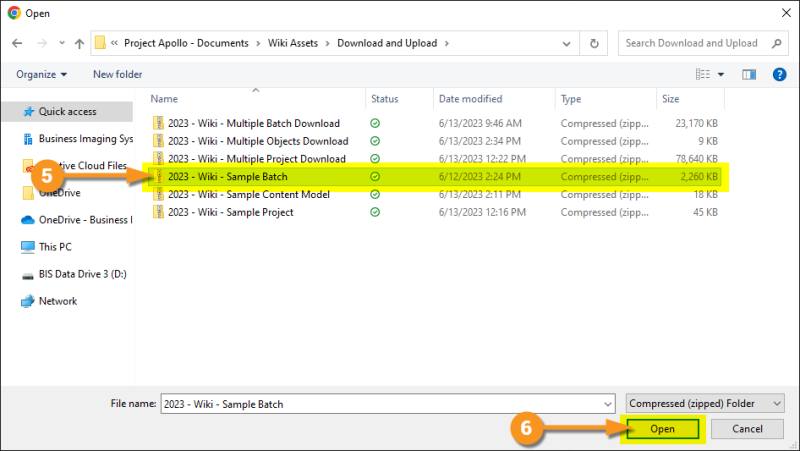Open Network in the navigation pane
Image resolution: width=800 pixels, height=451 pixels.
pos(57,301)
